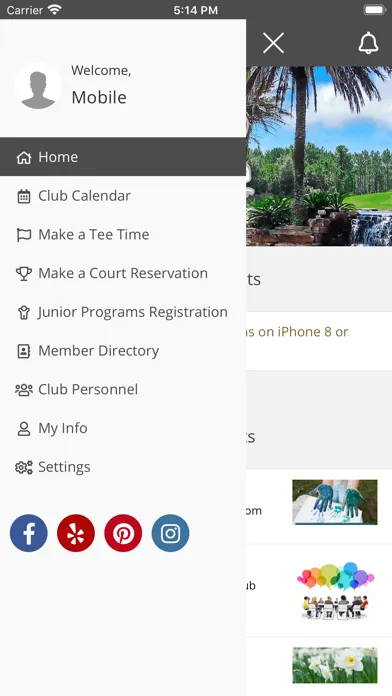Click the Club Calendar calendar icon
The width and height of the screenshot is (392, 696).
coord(24,196)
